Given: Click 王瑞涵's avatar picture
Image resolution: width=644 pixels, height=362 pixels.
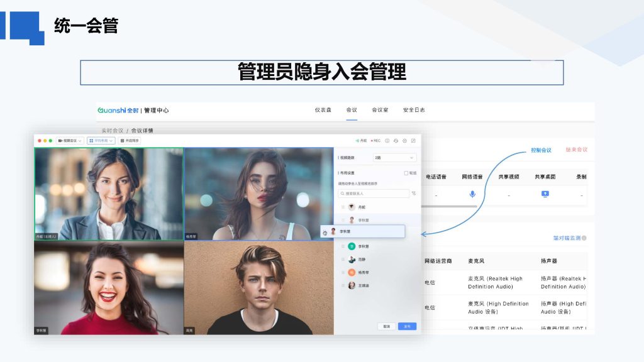Looking at the screenshot, I should point(352,286).
